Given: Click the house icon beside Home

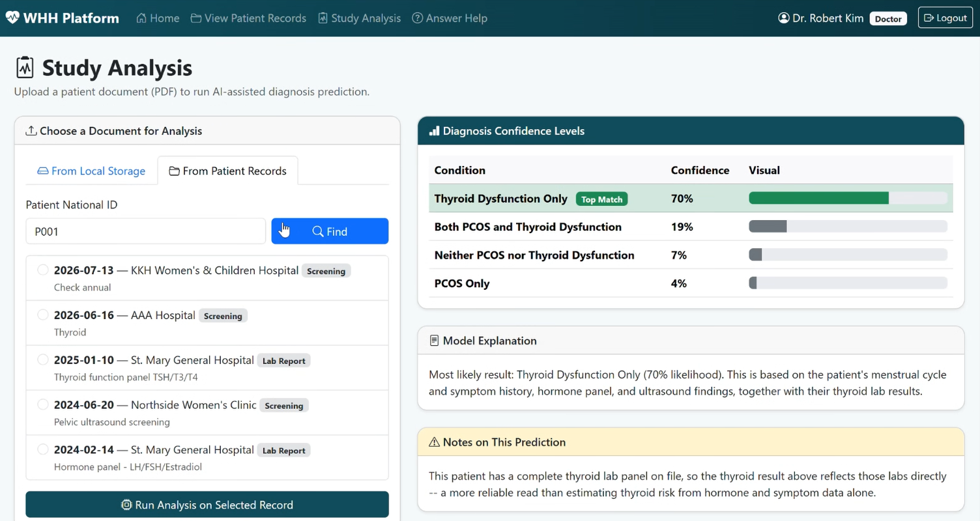Looking at the screenshot, I should click(141, 18).
